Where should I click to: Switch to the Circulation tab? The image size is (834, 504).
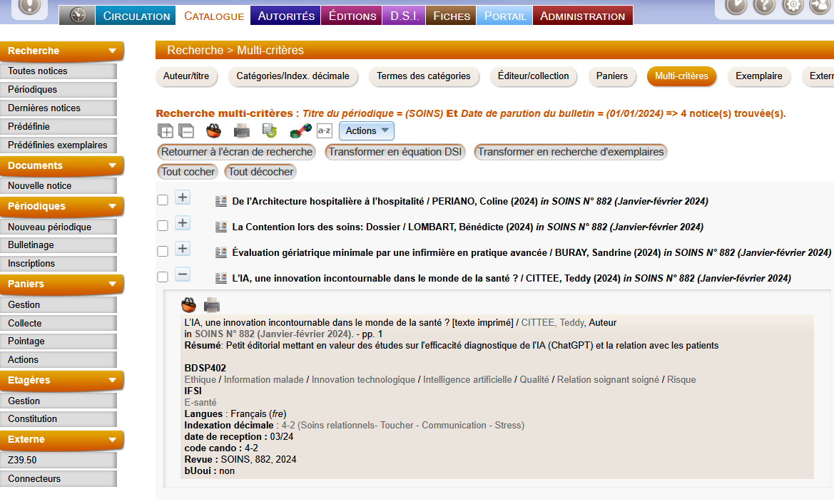[136, 16]
